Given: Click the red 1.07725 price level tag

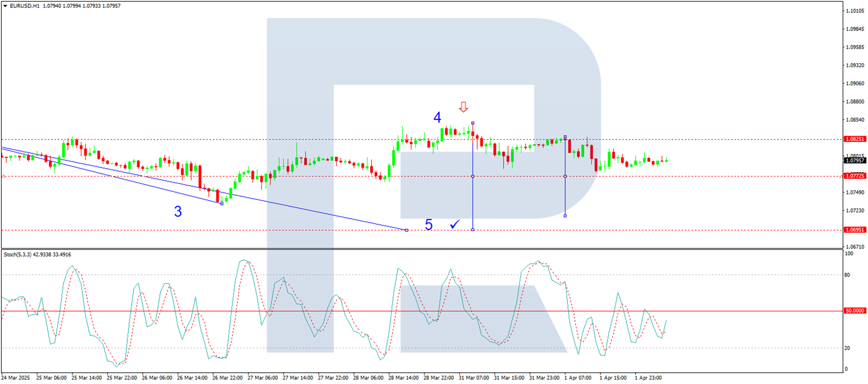Looking at the screenshot, I should pyautogui.click(x=855, y=176).
